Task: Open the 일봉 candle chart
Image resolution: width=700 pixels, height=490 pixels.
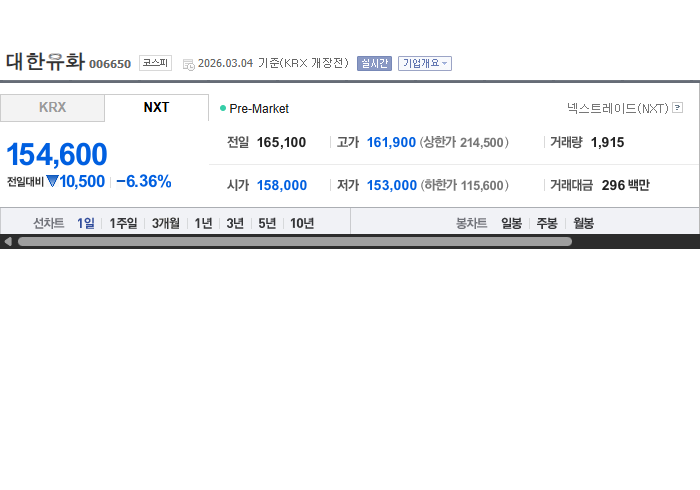Action: pos(511,223)
